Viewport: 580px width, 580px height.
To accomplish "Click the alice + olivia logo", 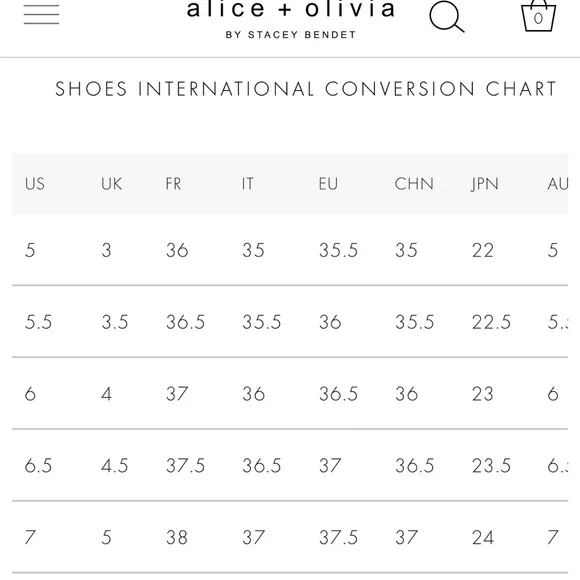I will tap(291, 9).
